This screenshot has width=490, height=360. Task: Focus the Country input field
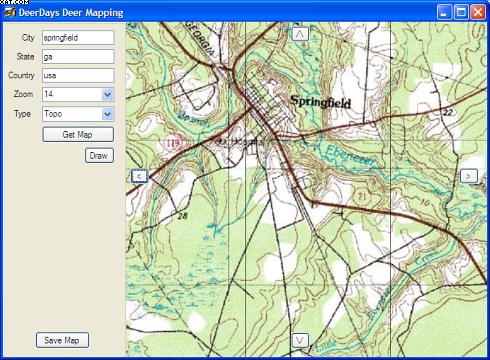(x=78, y=76)
